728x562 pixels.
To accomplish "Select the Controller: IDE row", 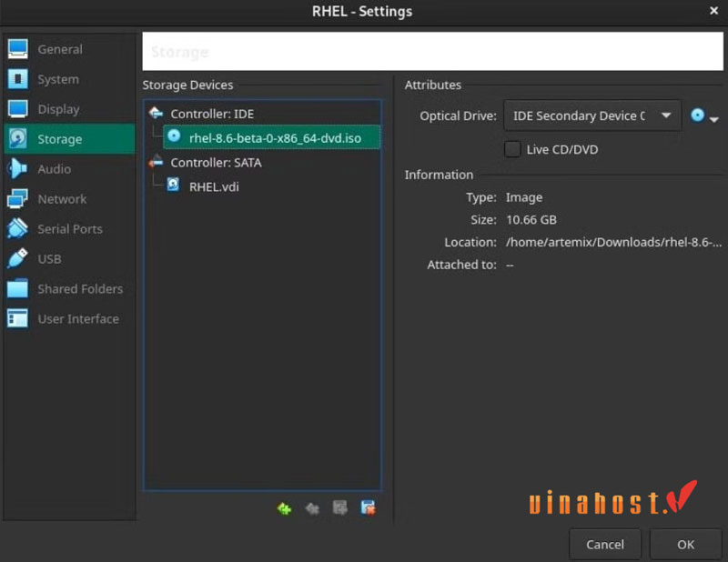I will 262,114.
